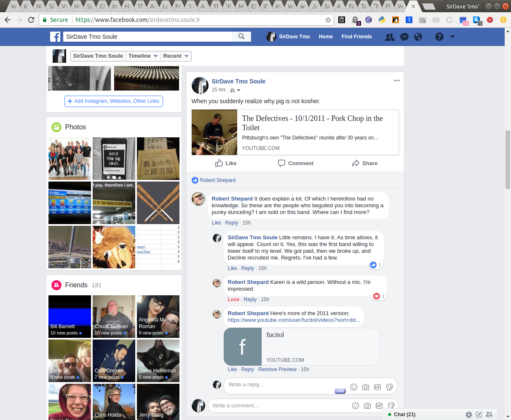The image size is (511, 420).
Task: Expand the Timeline dropdown
Action: pyautogui.click(x=143, y=56)
